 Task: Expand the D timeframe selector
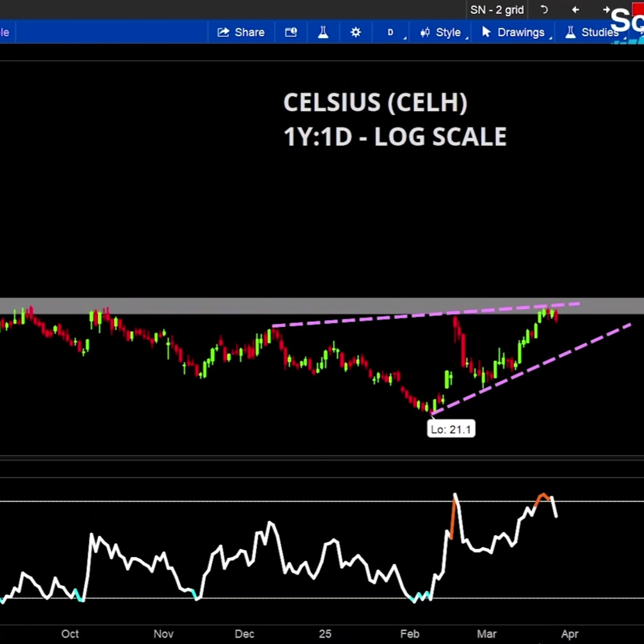(391, 32)
